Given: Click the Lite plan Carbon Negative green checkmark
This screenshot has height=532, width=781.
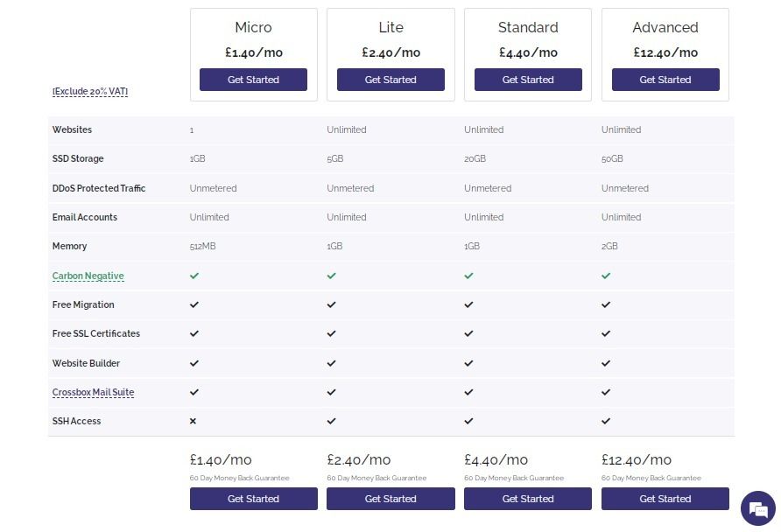Looking at the screenshot, I should pyautogui.click(x=331, y=276).
